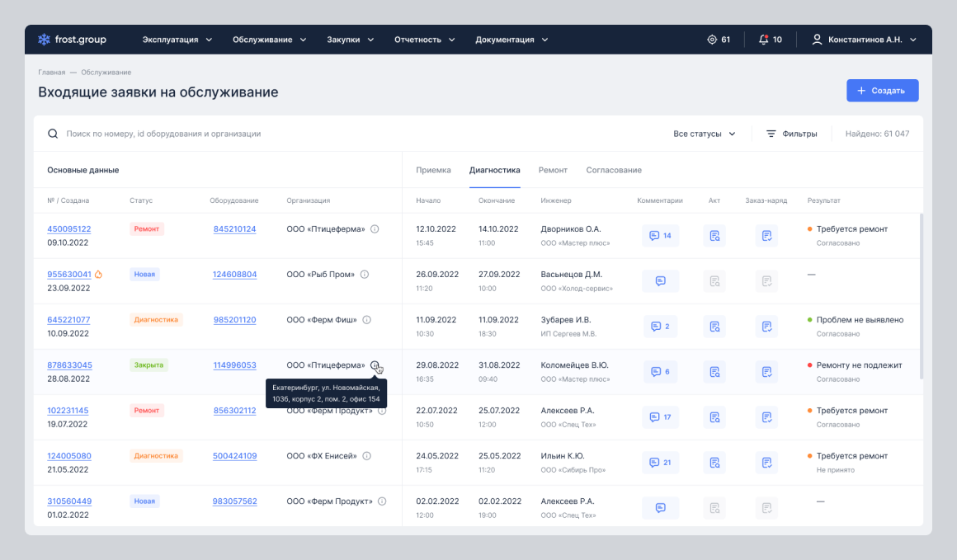Open work order icon for Алексеев Р.А. row 102231145
The image size is (957, 560).
[766, 417]
